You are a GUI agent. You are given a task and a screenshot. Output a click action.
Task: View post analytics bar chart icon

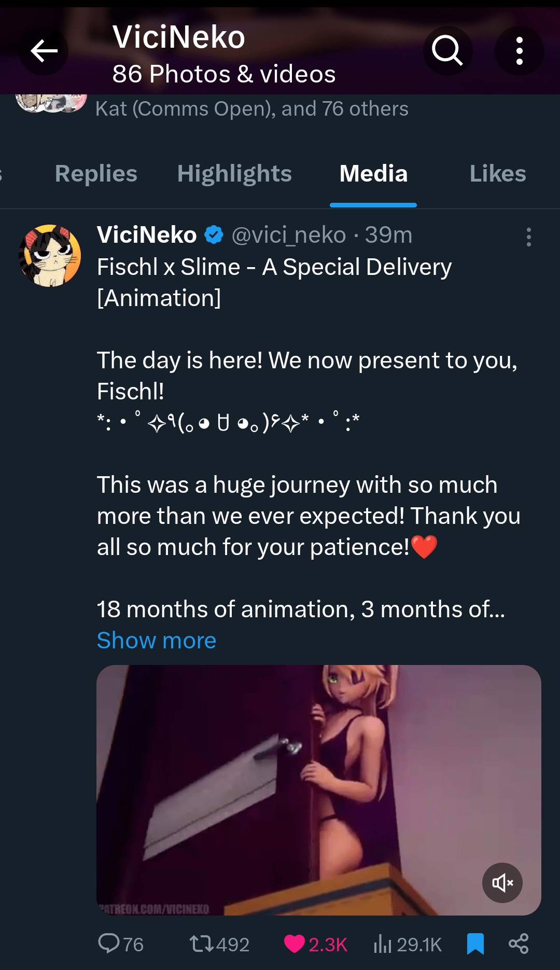point(382,944)
